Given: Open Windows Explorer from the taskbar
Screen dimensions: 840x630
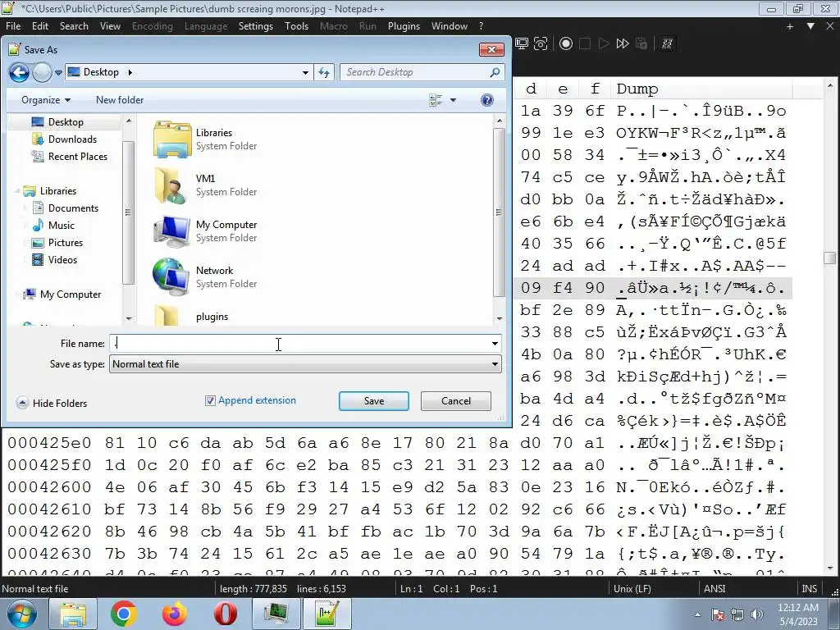Looking at the screenshot, I should (73, 614).
